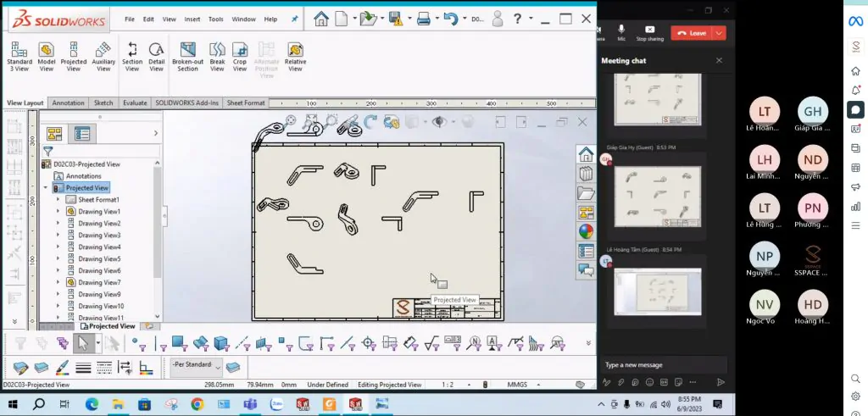Leave the meeting
This screenshot has width=868, height=416.
point(693,33)
